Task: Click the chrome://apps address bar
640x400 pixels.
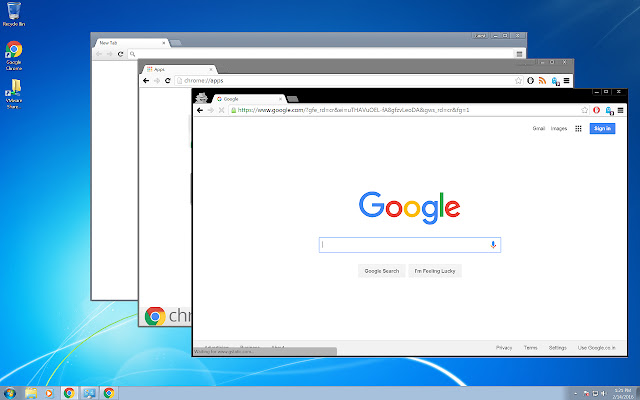Action: tap(349, 81)
